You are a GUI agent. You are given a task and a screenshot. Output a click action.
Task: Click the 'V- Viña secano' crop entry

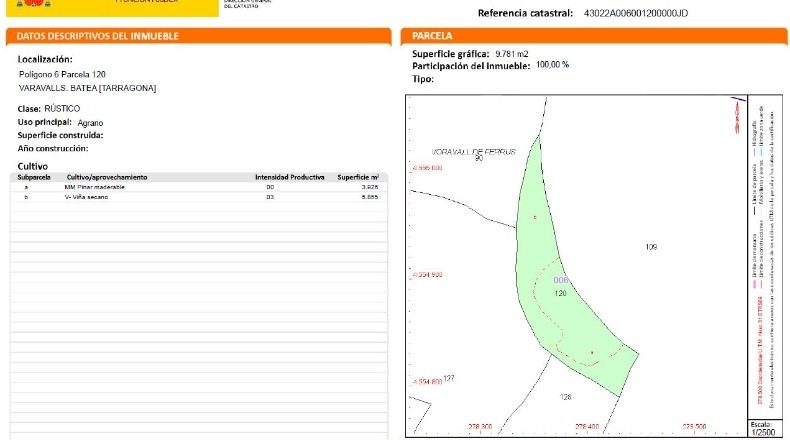[86, 197]
